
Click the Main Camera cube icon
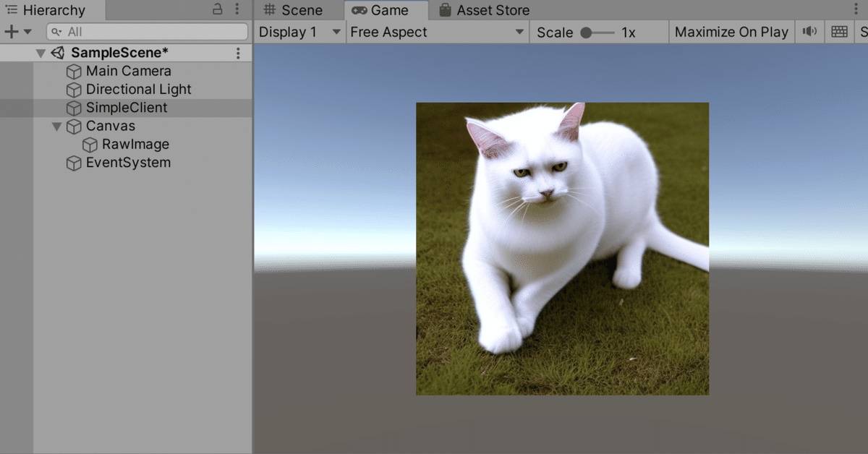click(73, 71)
